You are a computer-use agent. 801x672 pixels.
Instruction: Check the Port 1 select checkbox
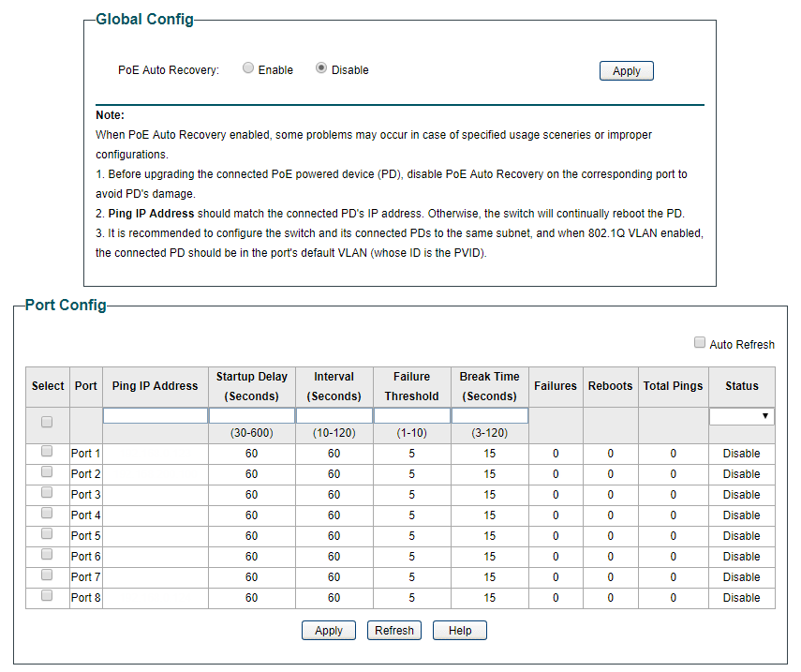[x=47, y=452]
